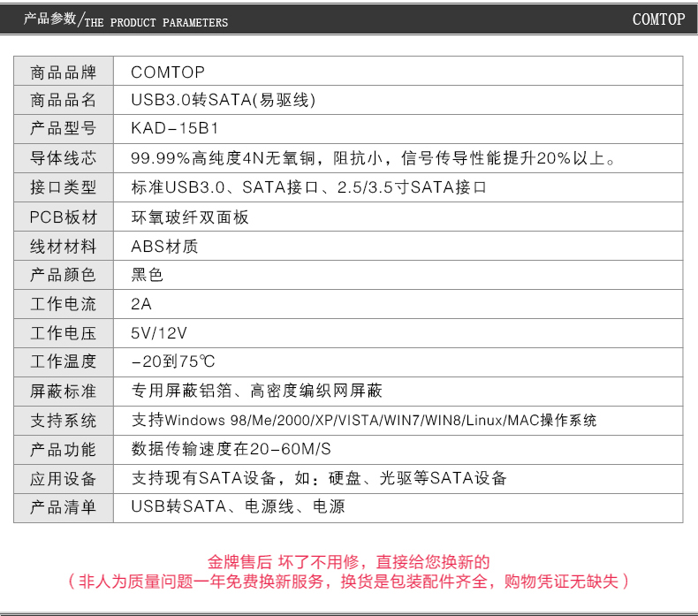Screen dimensions: 698x616
Task: Click the value 环氧玻纤双面板
Action: 190,217
